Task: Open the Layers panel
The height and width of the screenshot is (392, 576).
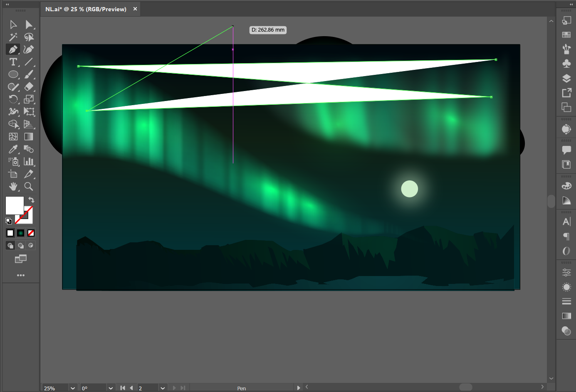Action: point(566,79)
